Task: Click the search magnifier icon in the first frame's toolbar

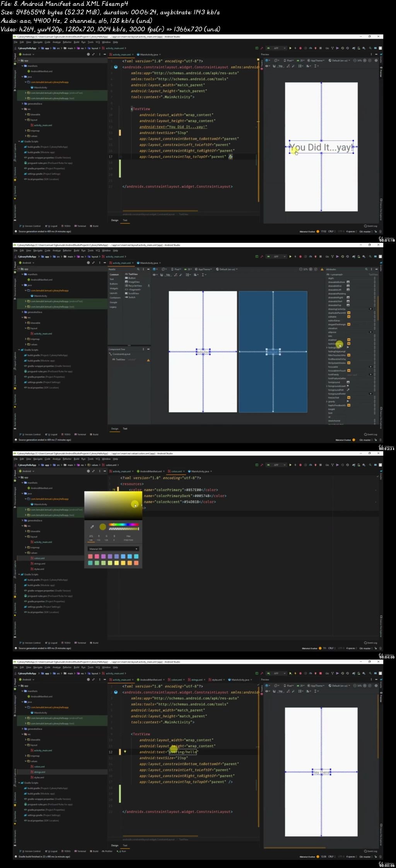Action: coord(370,48)
